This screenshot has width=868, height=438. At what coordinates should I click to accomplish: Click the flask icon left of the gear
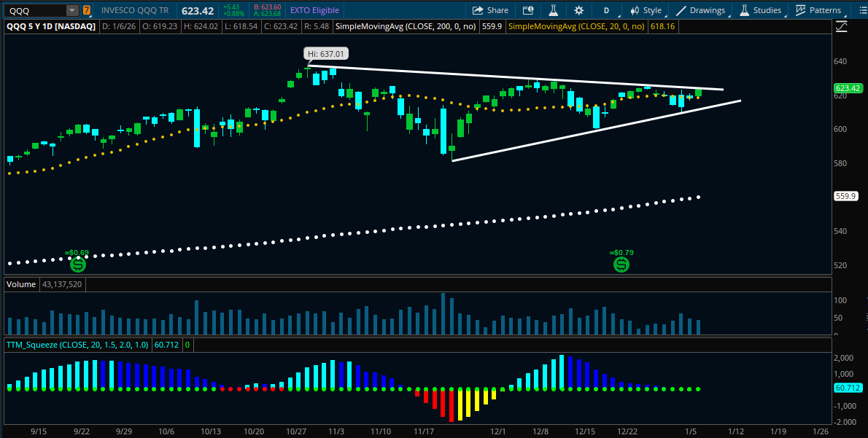tap(554, 10)
